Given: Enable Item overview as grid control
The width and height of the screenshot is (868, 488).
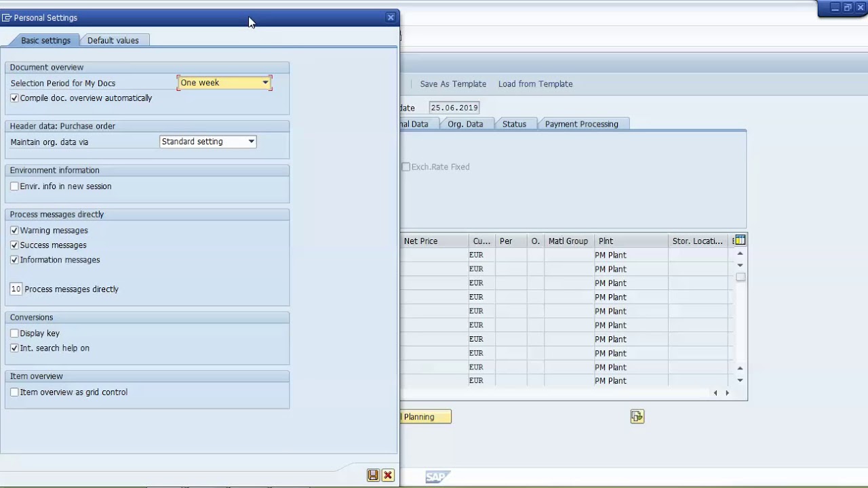Looking at the screenshot, I should [14, 392].
